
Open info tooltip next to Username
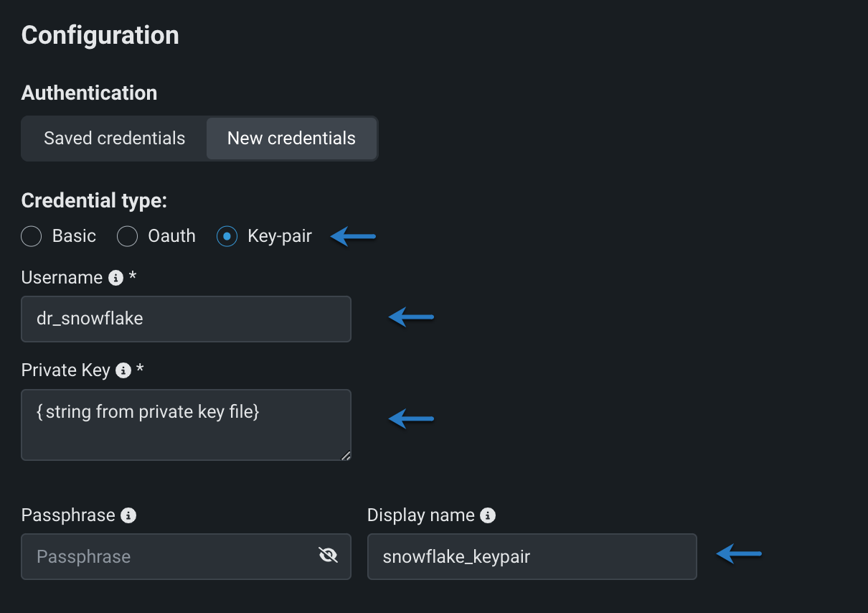point(115,279)
